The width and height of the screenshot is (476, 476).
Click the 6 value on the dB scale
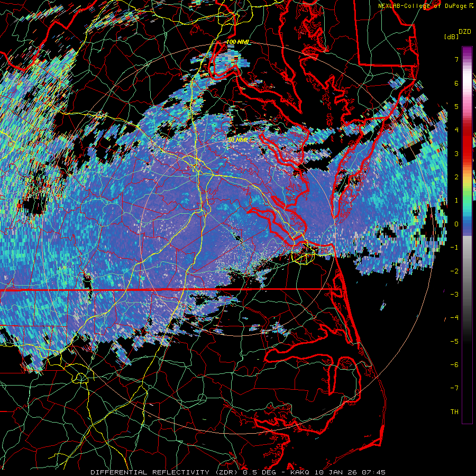456,83
